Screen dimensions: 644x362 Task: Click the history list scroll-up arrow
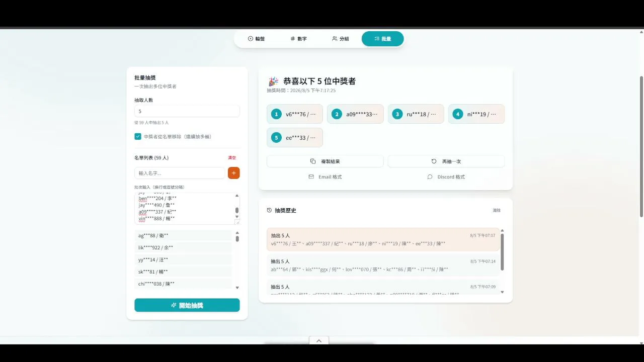(502, 230)
